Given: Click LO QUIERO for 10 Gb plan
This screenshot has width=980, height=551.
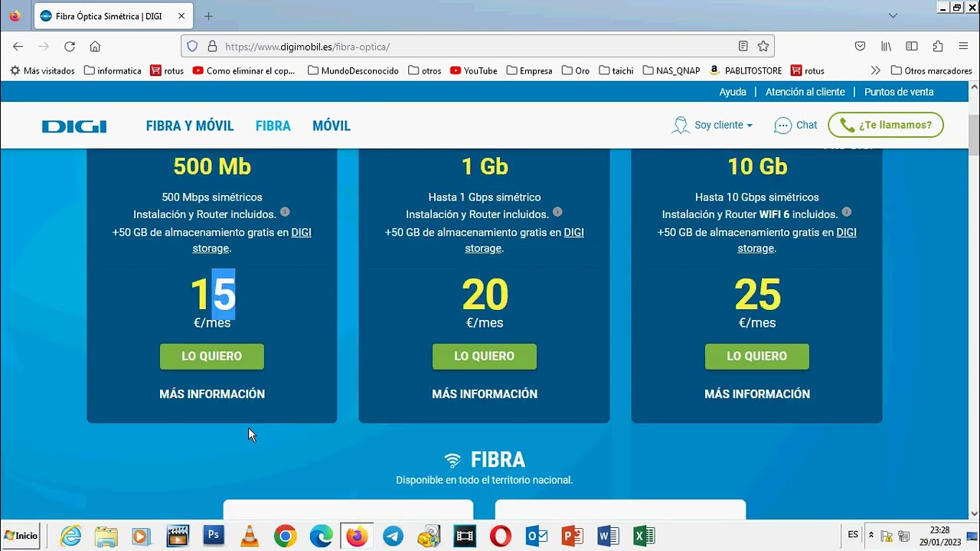Looking at the screenshot, I should [x=757, y=357].
